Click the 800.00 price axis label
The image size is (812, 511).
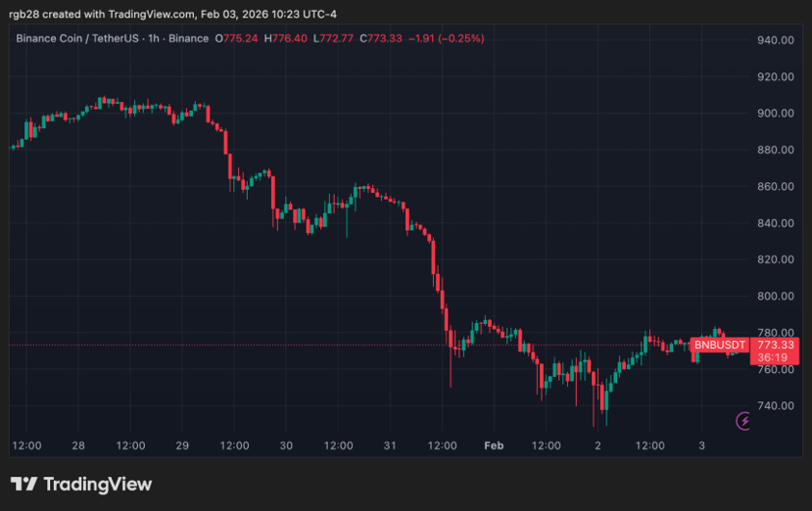pos(775,297)
